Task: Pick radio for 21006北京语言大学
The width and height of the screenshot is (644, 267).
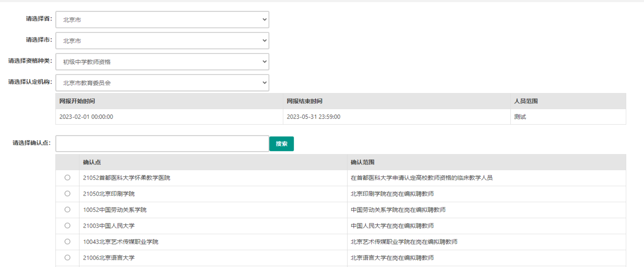Action: [x=67, y=258]
